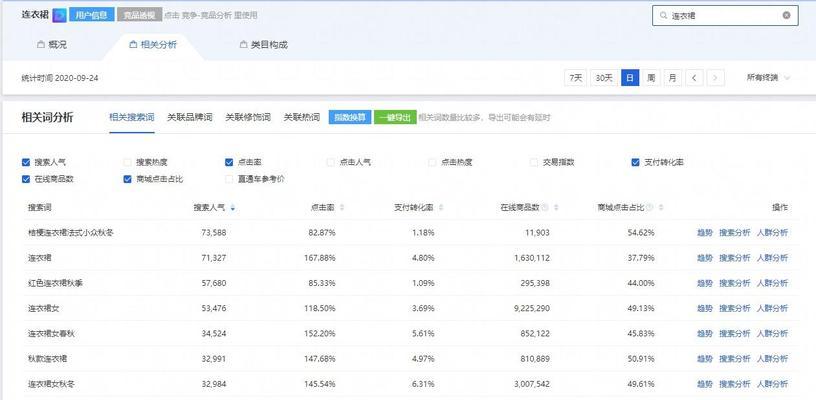This screenshot has width=816, height=400.
Task: Open 搜索分析 for the 连衣裙 row
Action: tap(735, 258)
